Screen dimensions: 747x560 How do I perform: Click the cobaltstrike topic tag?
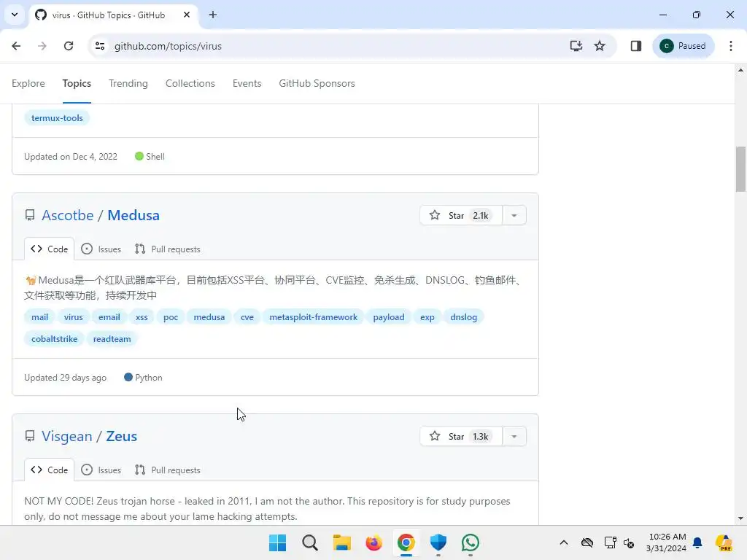[x=54, y=339]
